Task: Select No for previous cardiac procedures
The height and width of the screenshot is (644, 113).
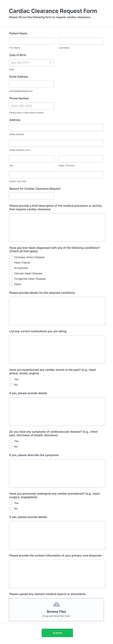Action: coord(11,508)
